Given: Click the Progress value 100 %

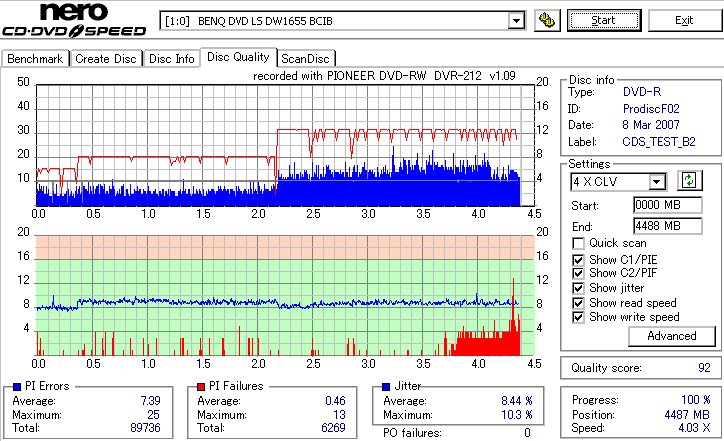Looking at the screenshot, I should [x=696, y=400].
